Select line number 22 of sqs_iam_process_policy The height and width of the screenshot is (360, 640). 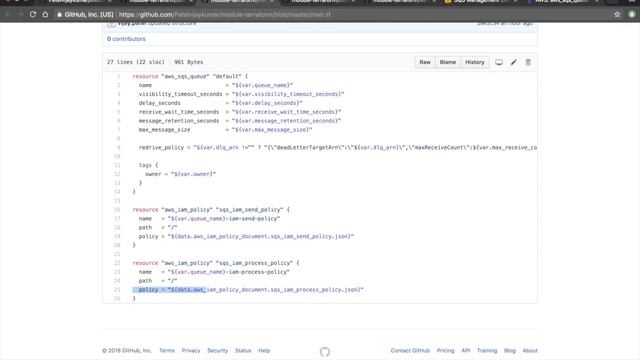pyautogui.click(x=117, y=263)
